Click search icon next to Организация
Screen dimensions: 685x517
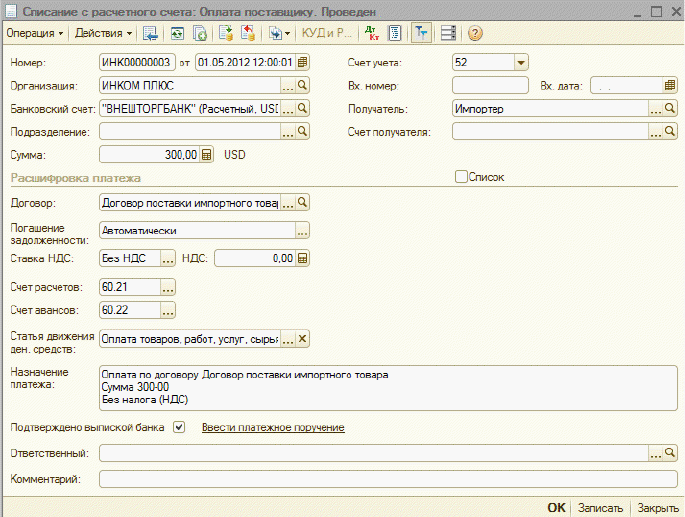(303, 85)
